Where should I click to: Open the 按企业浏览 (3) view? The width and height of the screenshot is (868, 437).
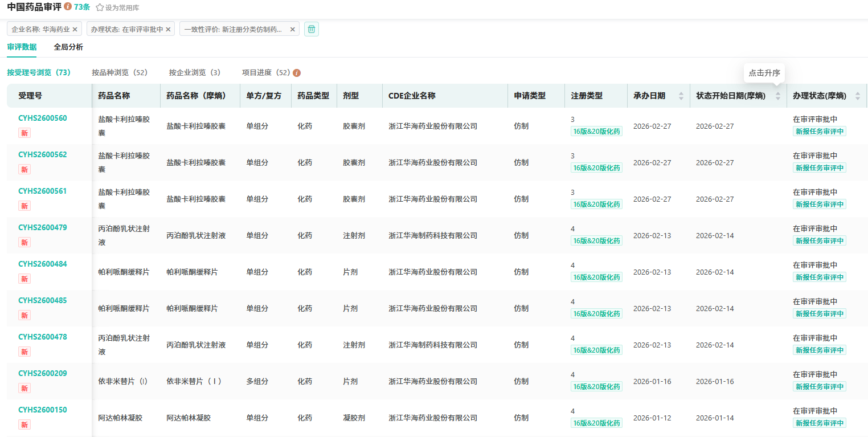click(194, 73)
